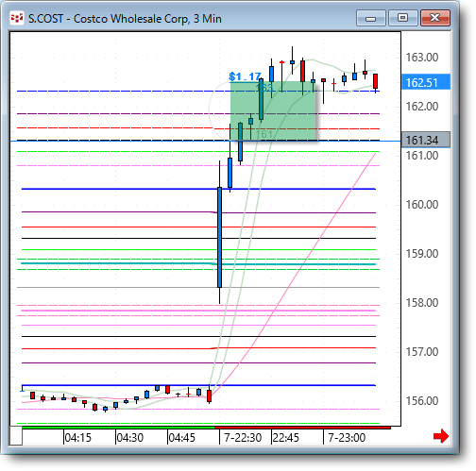Click the 163.00 price scale label
This screenshot has width=476, height=471.
coord(422,58)
